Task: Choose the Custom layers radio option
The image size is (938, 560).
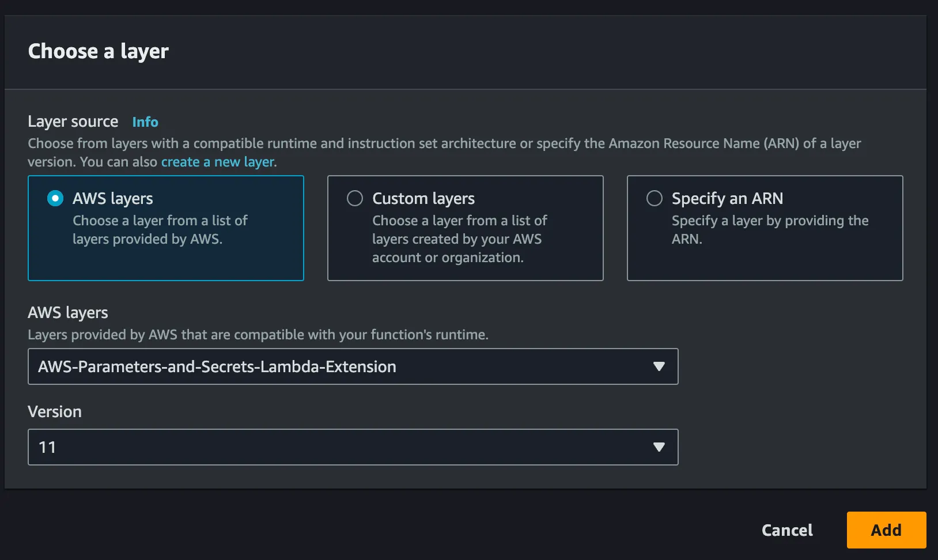Action: click(355, 199)
